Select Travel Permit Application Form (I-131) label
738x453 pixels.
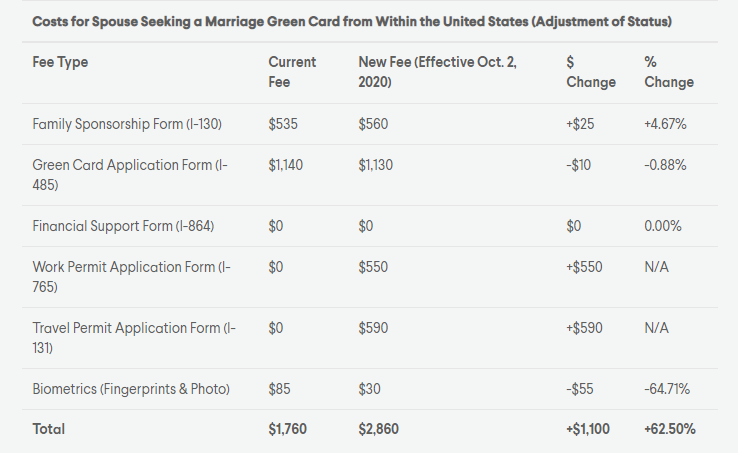[134, 338]
